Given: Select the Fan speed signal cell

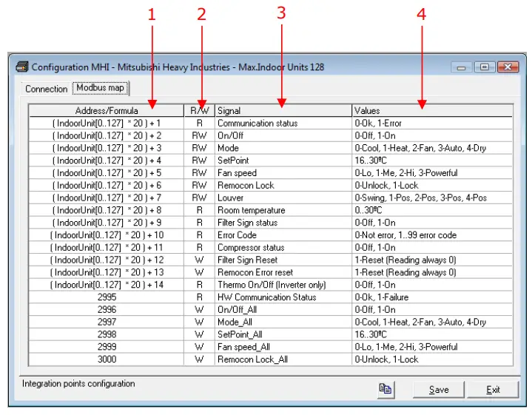Looking at the screenshot, I should [x=283, y=173].
